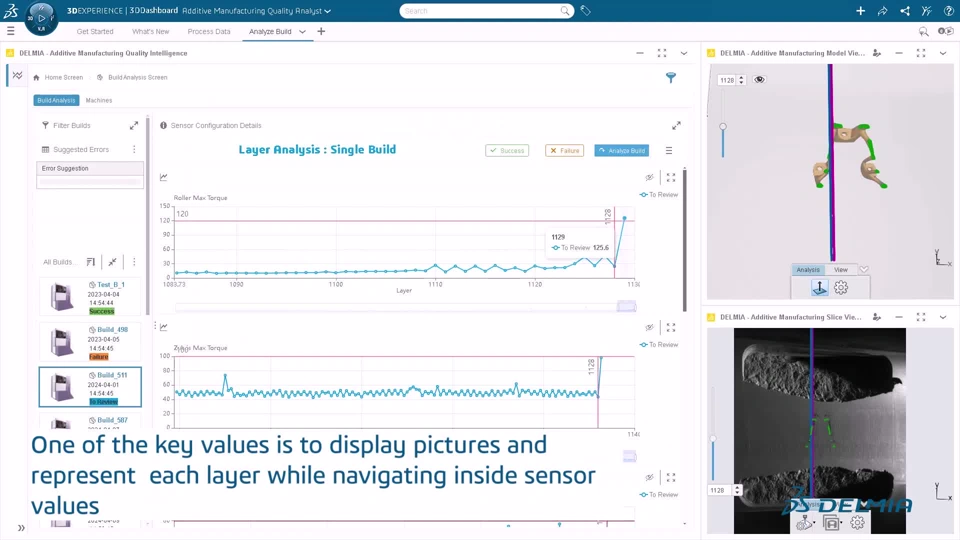Click the Home Screen house icon
The width and height of the screenshot is (960, 540).
pyautogui.click(x=36, y=77)
